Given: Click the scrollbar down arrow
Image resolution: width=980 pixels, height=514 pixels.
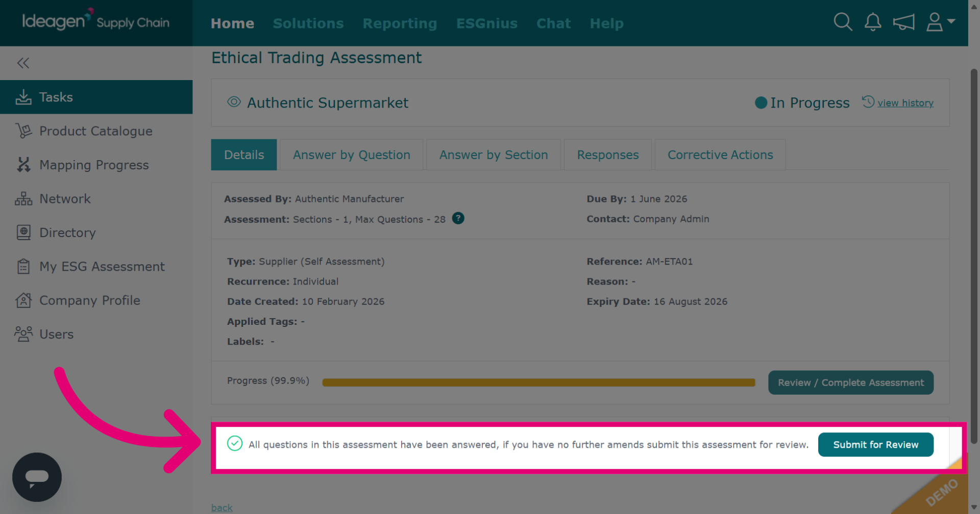Looking at the screenshot, I should click(x=974, y=507).
